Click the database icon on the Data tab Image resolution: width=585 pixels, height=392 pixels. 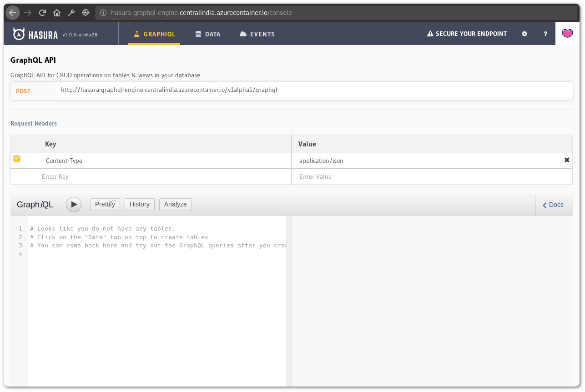198,34
